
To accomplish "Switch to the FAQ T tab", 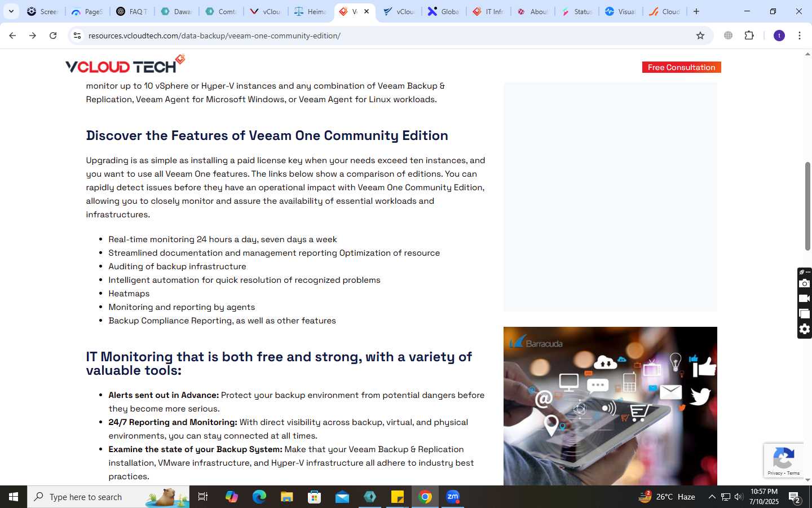I will coord(132,11).
